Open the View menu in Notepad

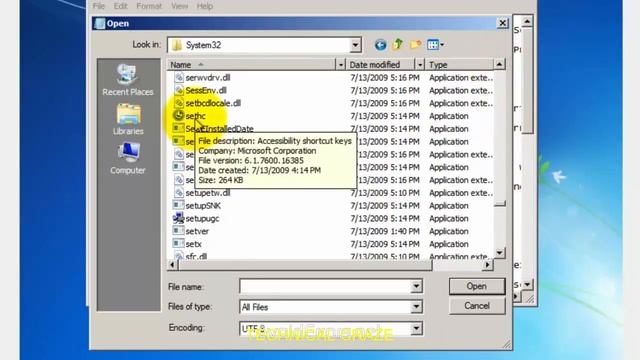point(180,6)
